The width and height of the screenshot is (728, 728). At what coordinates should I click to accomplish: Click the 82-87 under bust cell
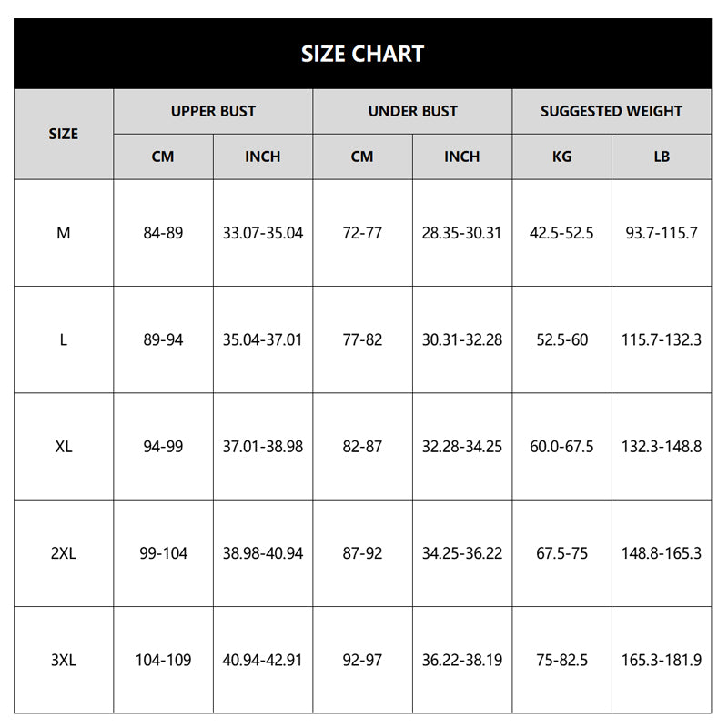click(x=362, y=447)
